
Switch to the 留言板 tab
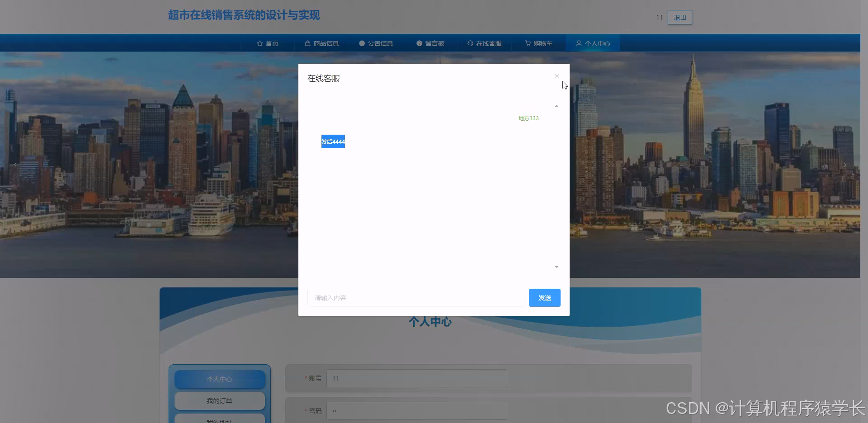pyautogui.click(x=430, y=43)
